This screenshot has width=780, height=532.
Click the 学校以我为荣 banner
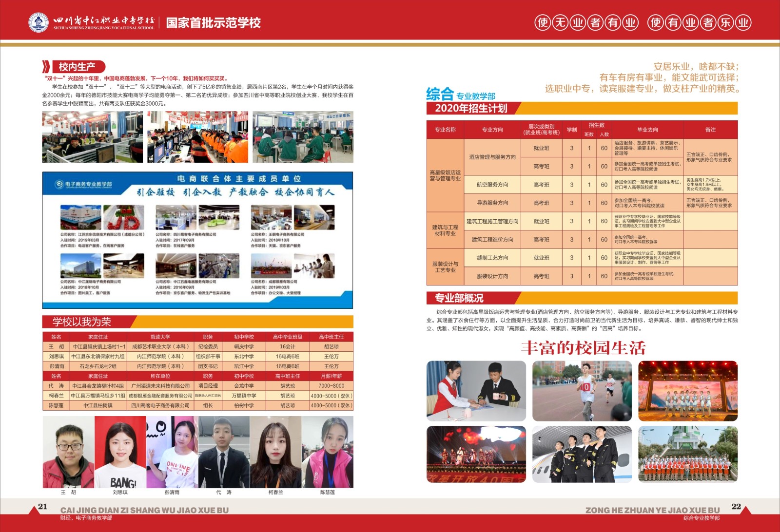(x=82, y=322)
